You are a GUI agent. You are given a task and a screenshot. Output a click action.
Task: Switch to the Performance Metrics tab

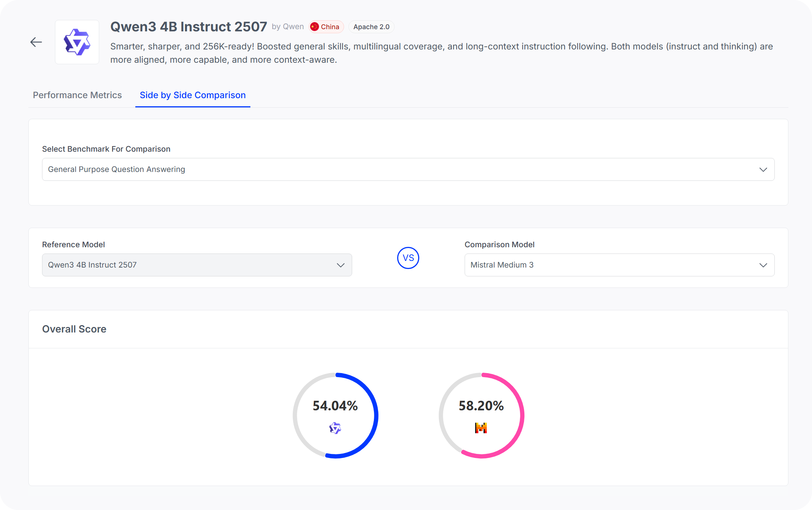(77, 95)
